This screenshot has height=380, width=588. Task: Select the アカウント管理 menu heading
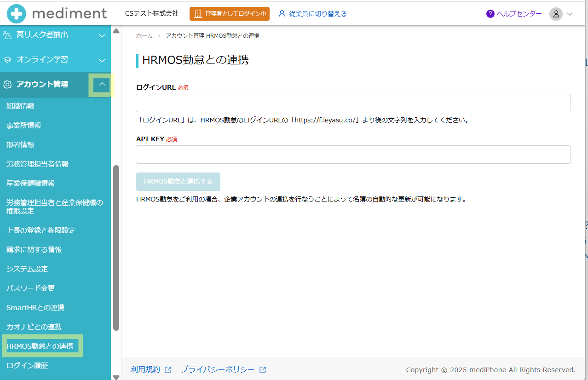[42, 84]
